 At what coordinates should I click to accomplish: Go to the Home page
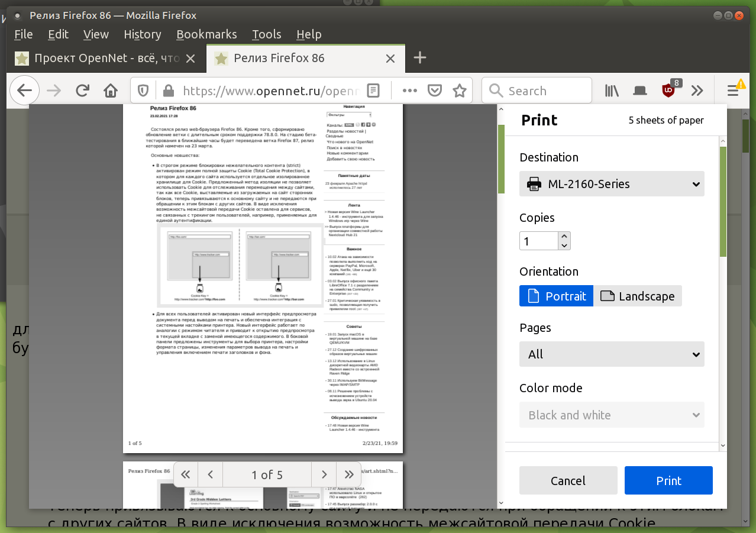pos(111,91)
